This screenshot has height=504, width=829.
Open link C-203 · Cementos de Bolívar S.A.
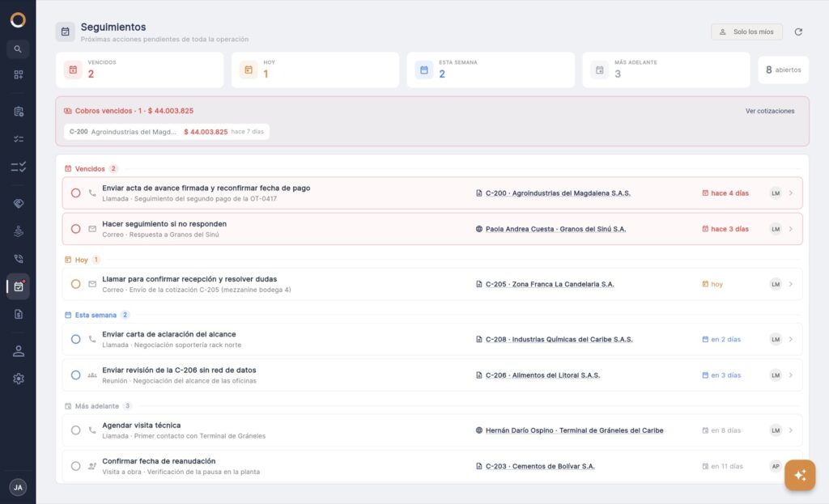540,467
